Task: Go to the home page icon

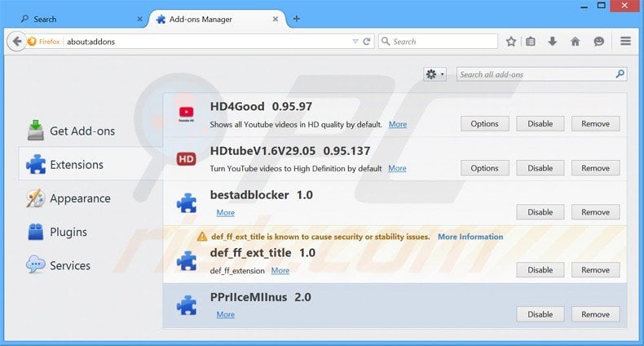Action: pyautogui.click(x=576, y=42)
